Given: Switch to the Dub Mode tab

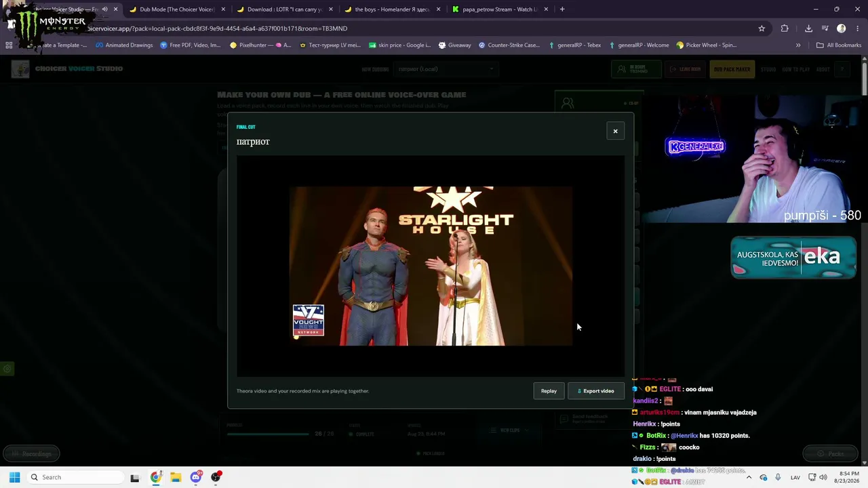Looking at the screenshot, I should pyautogui.click(x=176, y=9).
